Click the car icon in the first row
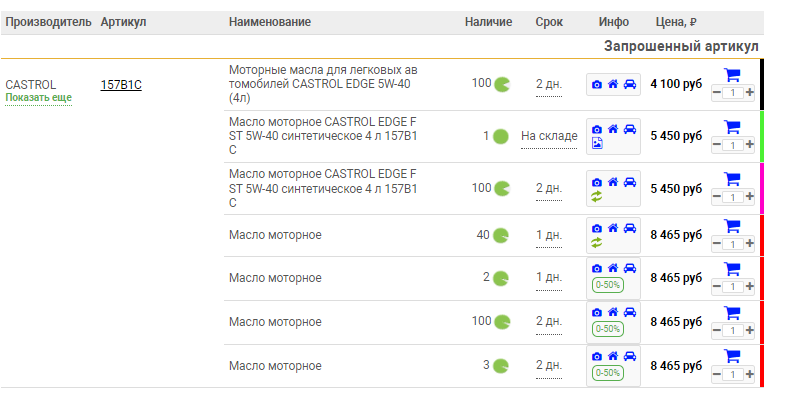 tap(630, 85)
